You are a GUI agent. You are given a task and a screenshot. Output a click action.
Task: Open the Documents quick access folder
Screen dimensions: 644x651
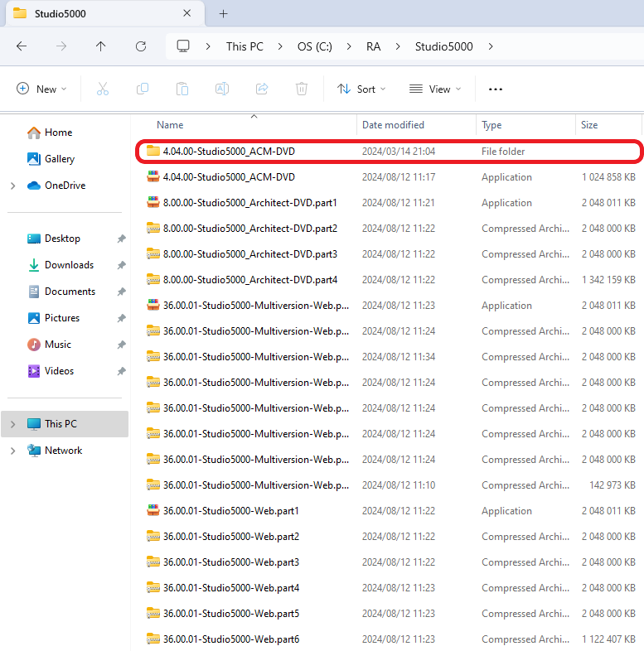coord(61,292)
